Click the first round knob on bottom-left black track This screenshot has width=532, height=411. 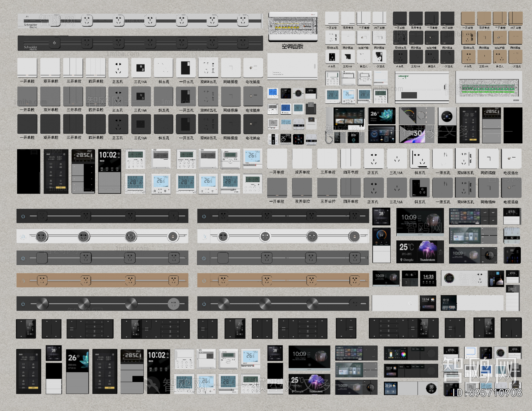[x=42, y=304]
